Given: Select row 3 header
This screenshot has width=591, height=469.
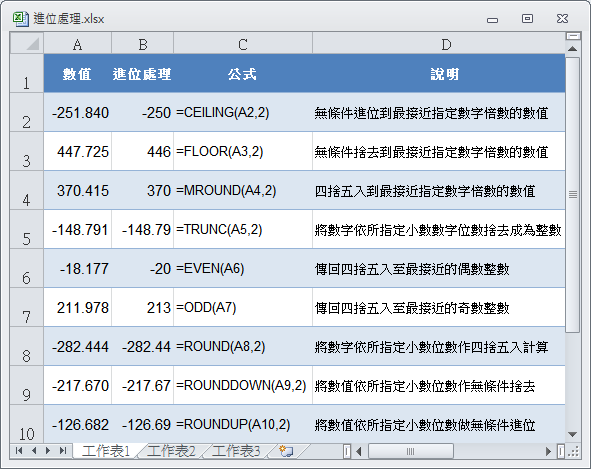Looking at the screenshot, I should point(26,151).
